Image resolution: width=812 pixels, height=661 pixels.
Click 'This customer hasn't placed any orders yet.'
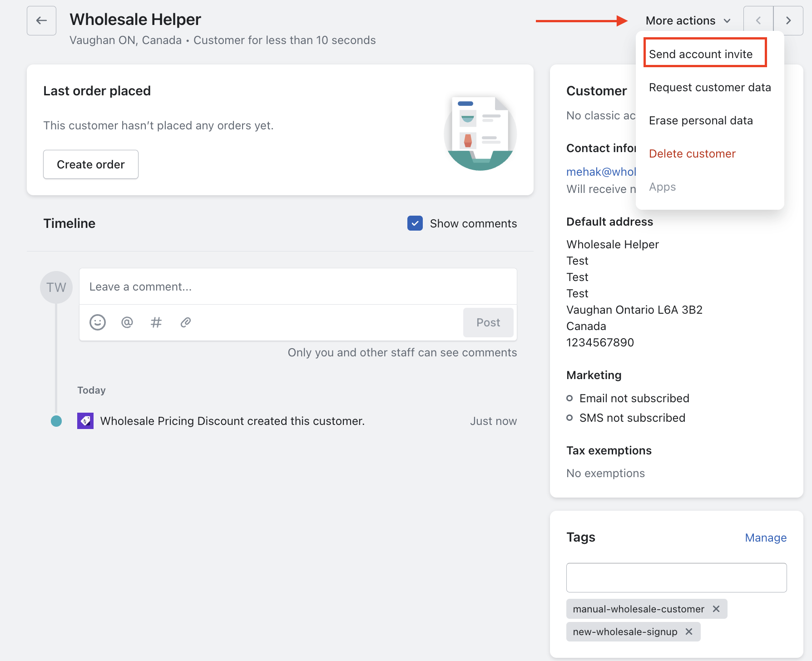[x=158, y=125]
